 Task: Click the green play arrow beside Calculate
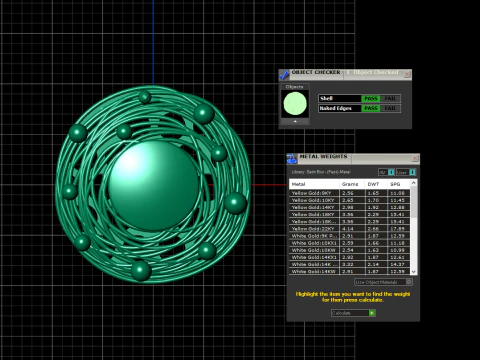click(372, 313)
